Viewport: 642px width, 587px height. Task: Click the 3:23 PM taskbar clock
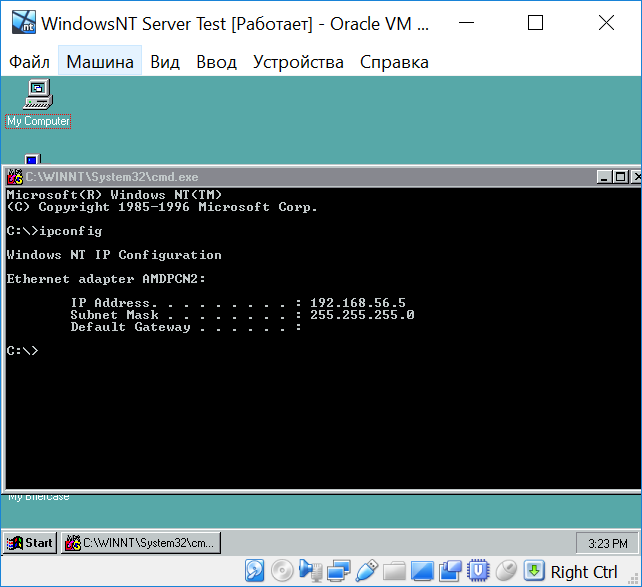pyautogui.click(x=608, y=543)
